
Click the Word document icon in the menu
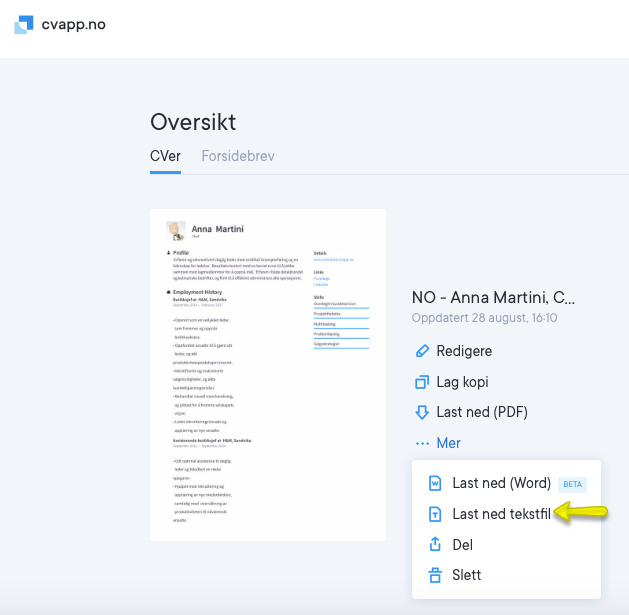pos(435,483)
